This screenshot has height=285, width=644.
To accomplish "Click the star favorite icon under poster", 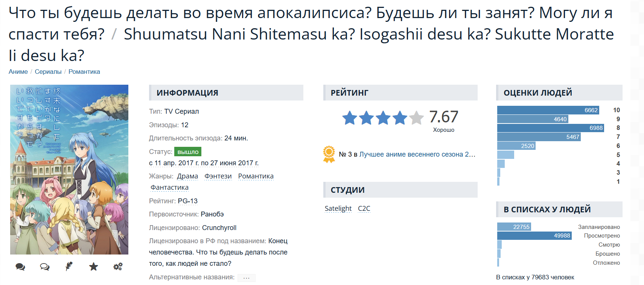I will coord(93,267).
